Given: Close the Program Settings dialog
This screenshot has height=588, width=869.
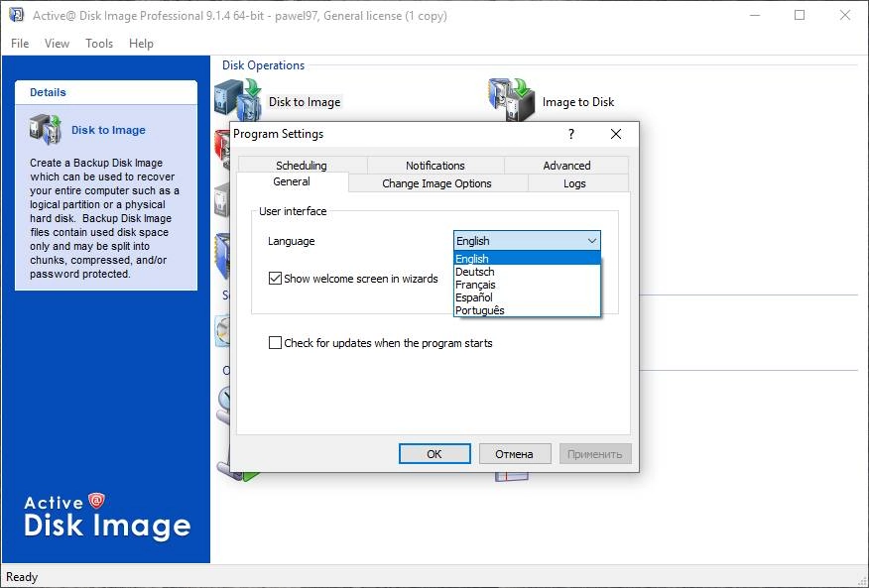Looking at the screenshot, I should [616, 134].
